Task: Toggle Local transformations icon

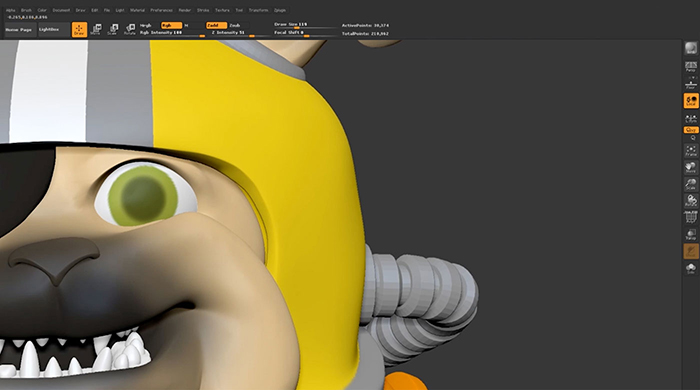Action: pyautogui.click(x=691, y=101)
